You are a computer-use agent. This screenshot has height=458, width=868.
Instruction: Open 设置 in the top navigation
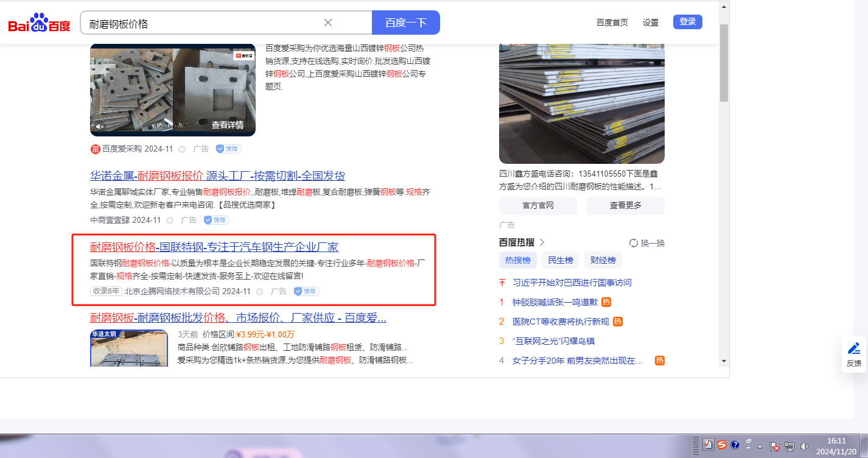tap(651, 23)
